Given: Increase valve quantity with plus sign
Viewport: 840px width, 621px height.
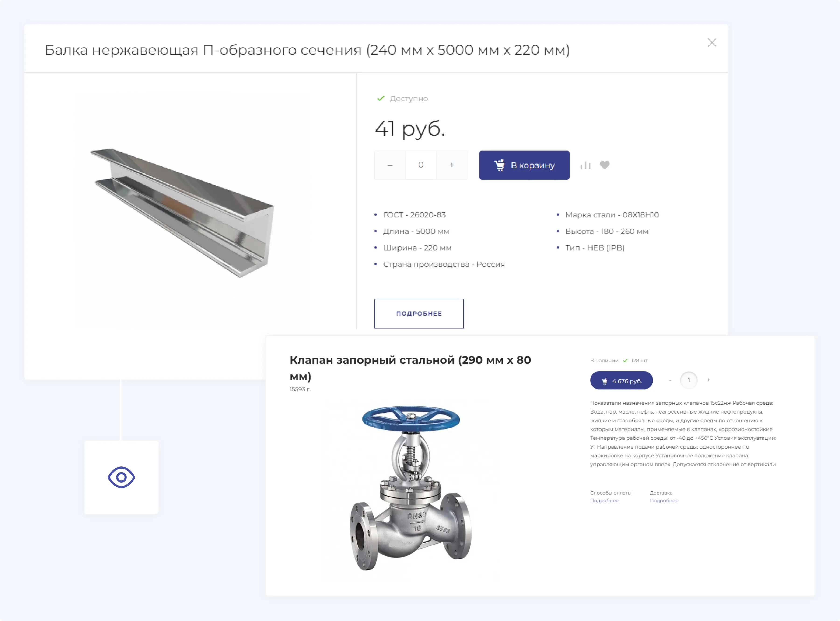Looking at the screenshot, I should click(708, 380).
